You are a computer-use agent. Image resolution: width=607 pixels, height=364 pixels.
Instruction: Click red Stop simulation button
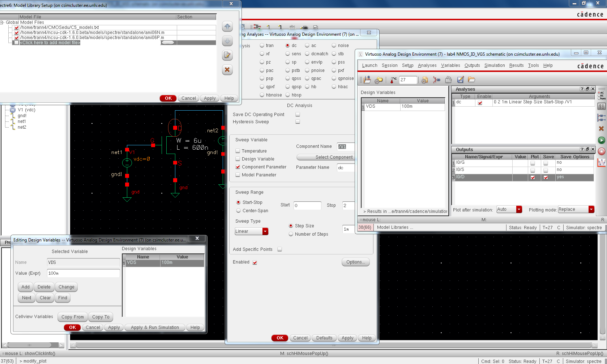pyautogui.click(x=601, y=151)
